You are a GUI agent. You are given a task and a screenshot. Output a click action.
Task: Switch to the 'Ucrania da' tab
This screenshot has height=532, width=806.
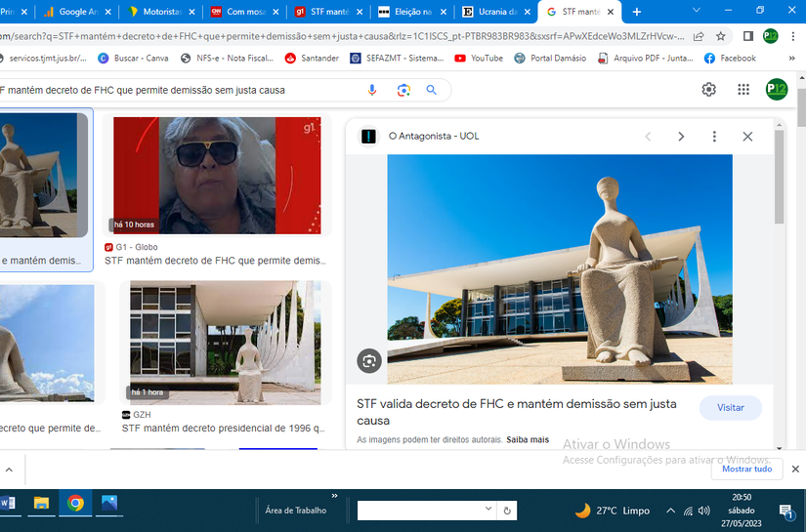point(497,12)
